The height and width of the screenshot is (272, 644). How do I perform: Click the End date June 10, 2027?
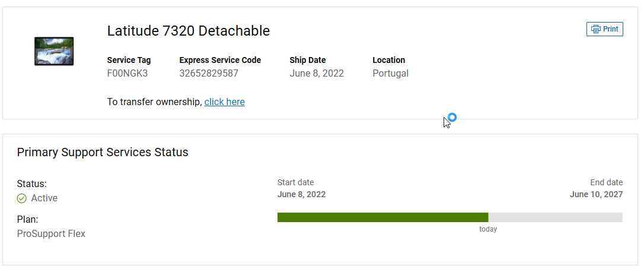click(596, 194)
